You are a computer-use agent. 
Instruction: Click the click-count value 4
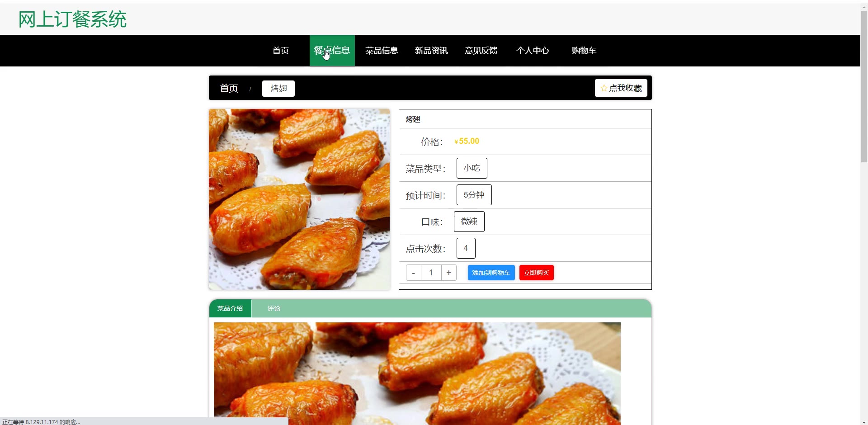tap(466, 248)
